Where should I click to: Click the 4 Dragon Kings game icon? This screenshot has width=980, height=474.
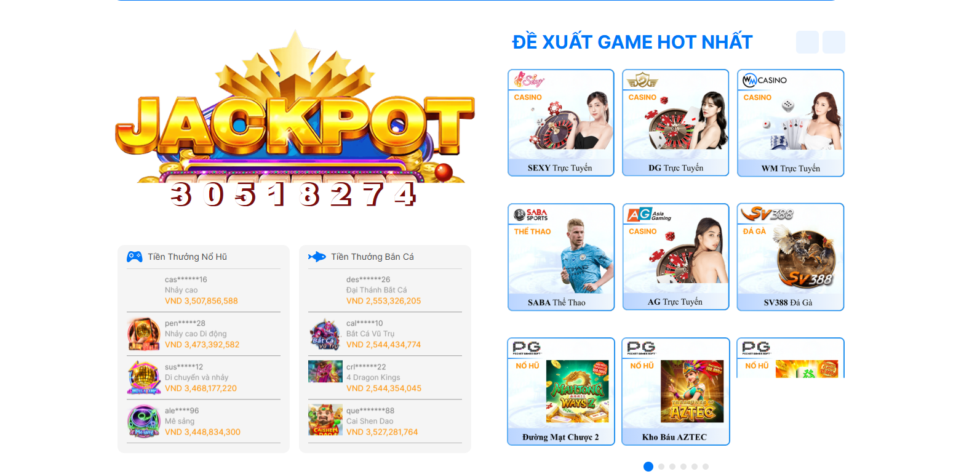[325, 372]
